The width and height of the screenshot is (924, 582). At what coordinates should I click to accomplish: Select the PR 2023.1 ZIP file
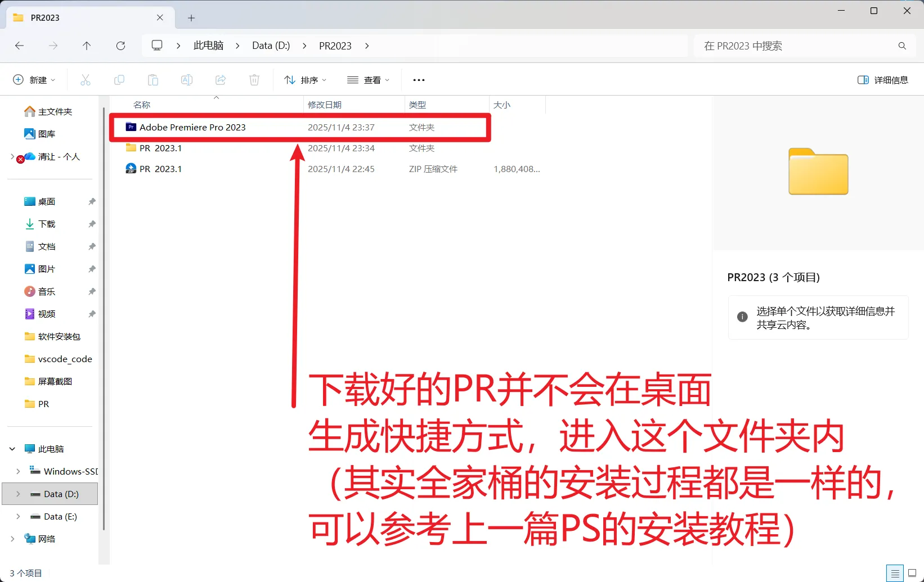pos(329,169)
